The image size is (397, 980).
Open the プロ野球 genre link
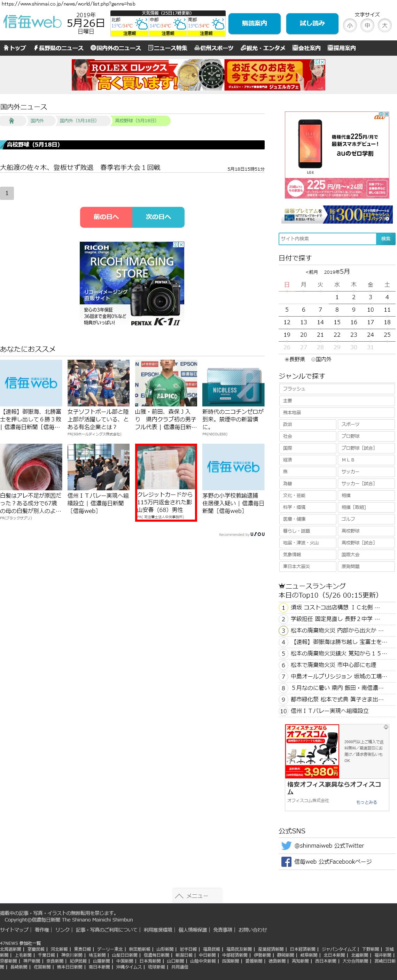(x=366, y=436)
